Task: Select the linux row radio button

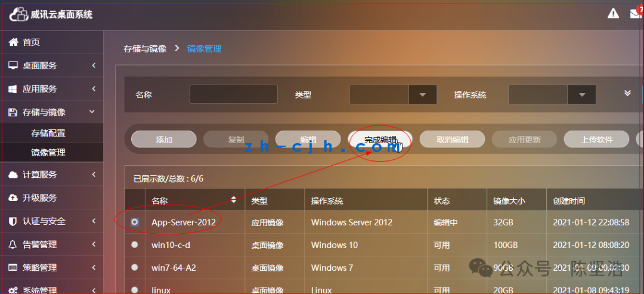Action: (135, 290)
